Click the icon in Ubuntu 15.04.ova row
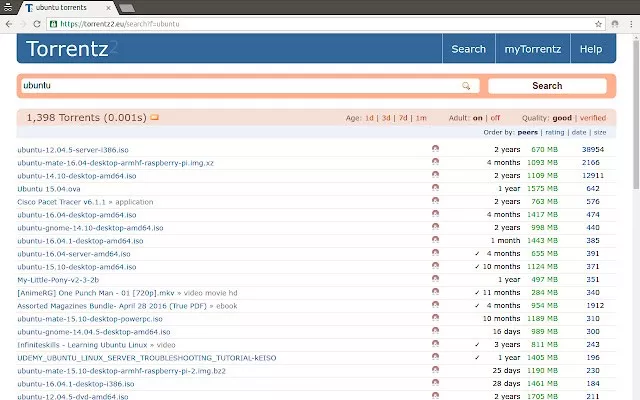The width and height of the screenshot is (640, 400). [435, 188]
